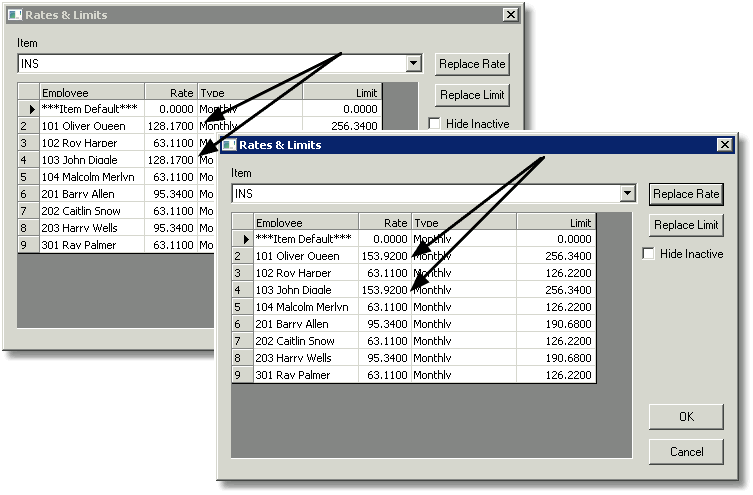
Task: Close the front Rates & Limits window
Action: pyautogui.click(x=724, y=145)
